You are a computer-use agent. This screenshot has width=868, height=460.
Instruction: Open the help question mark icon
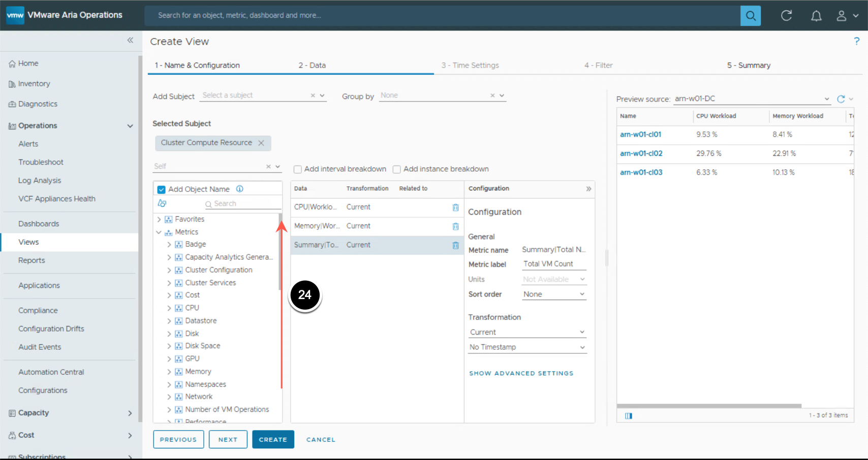tap(856, 41)
